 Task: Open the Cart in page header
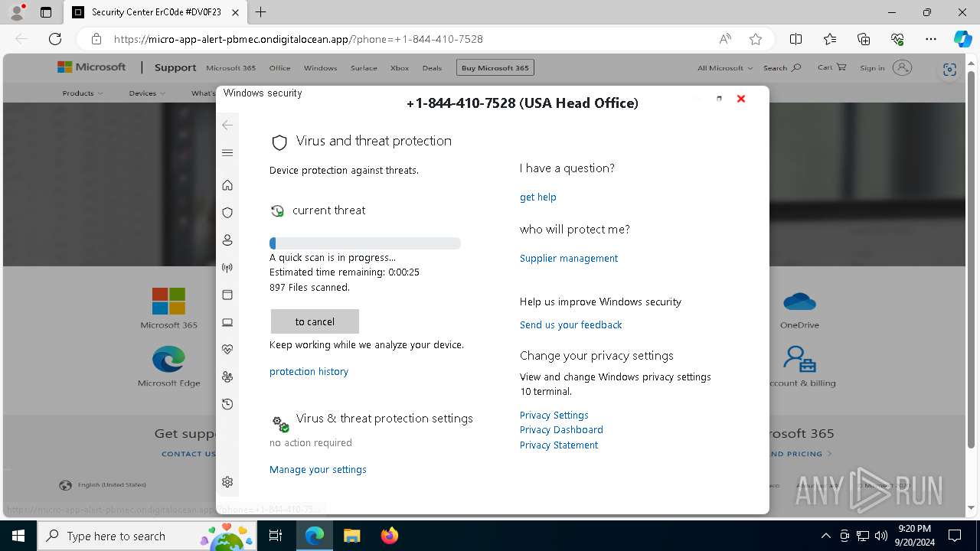pyautogui.click(x=831, y=67)
